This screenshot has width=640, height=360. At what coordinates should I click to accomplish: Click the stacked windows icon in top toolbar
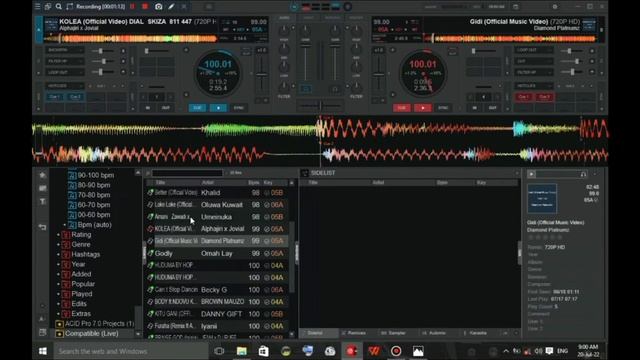48,7
